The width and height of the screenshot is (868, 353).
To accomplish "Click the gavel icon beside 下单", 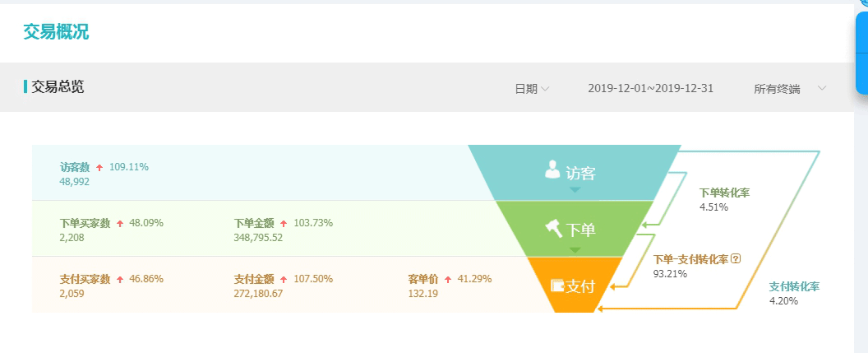I will pos(553,227).
